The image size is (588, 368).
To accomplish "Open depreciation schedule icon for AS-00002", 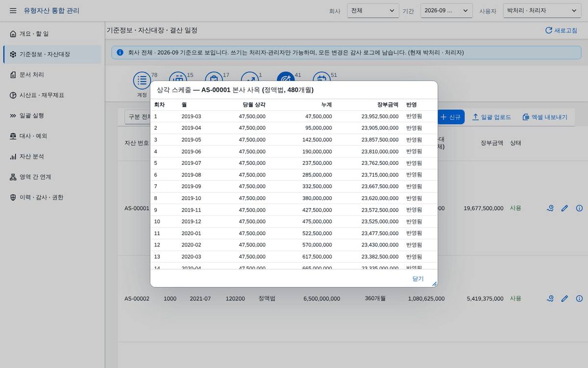I will (x=550, y=298).
